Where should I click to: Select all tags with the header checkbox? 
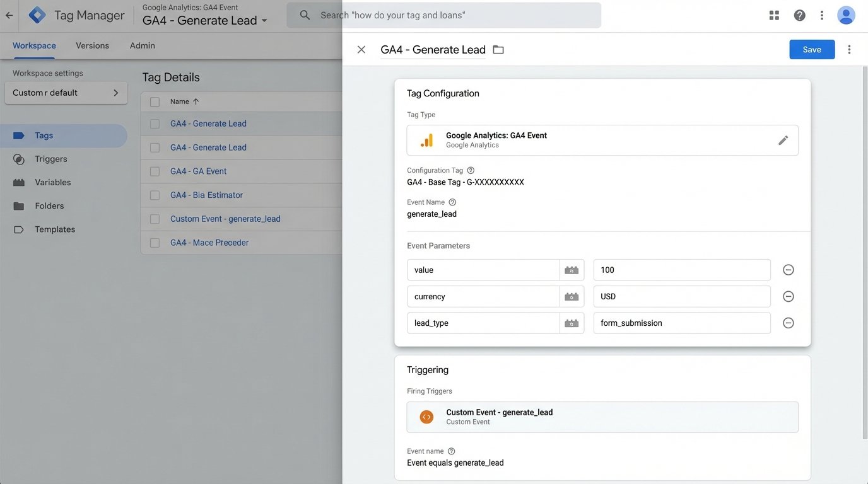(x=154, y=100)
